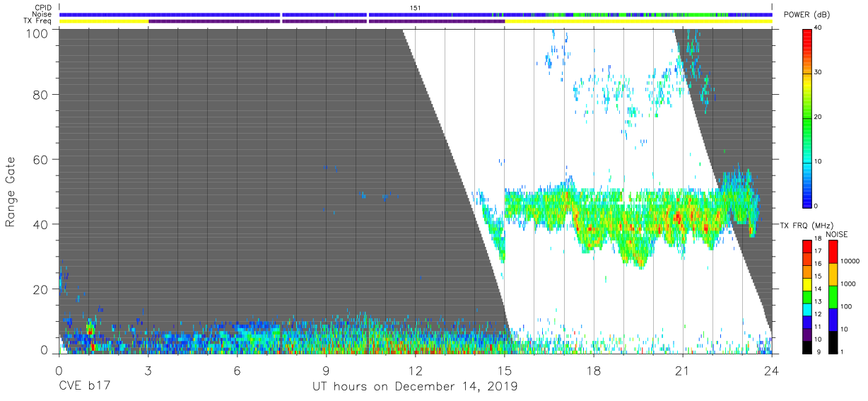Select the CPID value 151
Screen dimensions: 868x401
point(416,8)
